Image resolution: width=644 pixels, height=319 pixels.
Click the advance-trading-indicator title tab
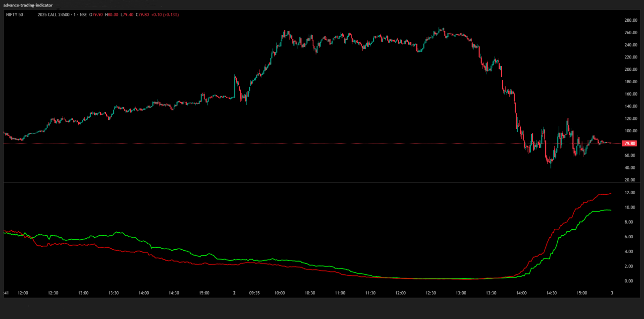pyautogui.click(x=28, y=5)
